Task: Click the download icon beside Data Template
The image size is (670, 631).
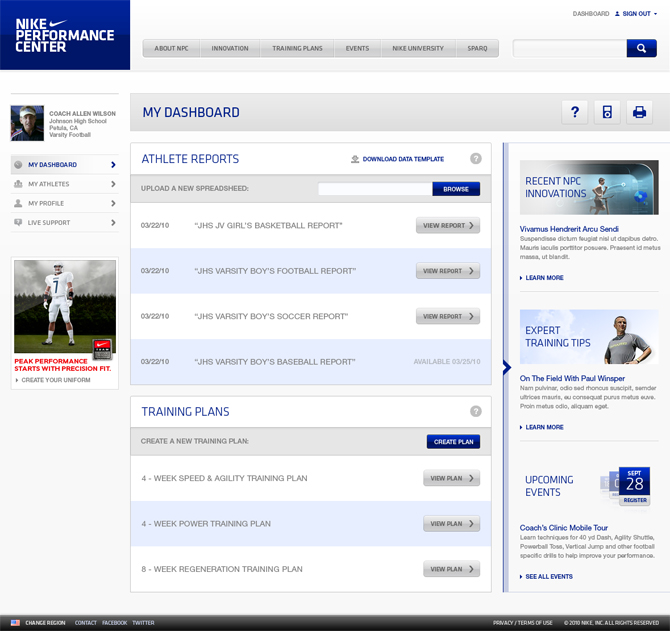Action: pyautogui.click(x=355, y=159)
